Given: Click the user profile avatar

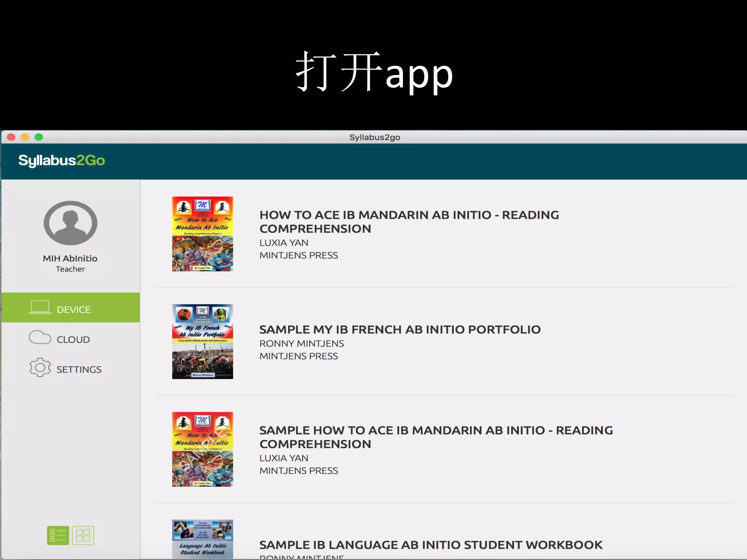Looking at the screenshot, I should [x=70, y=223].
